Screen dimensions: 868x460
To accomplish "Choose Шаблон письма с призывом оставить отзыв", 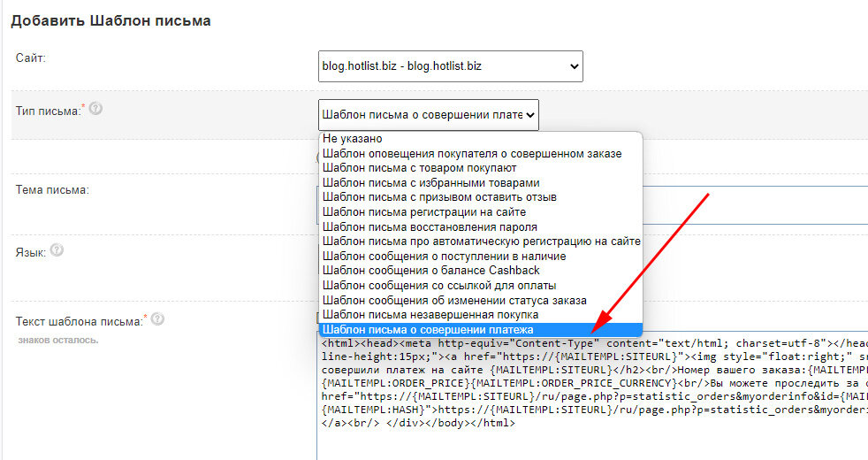I will click(439, 197).
